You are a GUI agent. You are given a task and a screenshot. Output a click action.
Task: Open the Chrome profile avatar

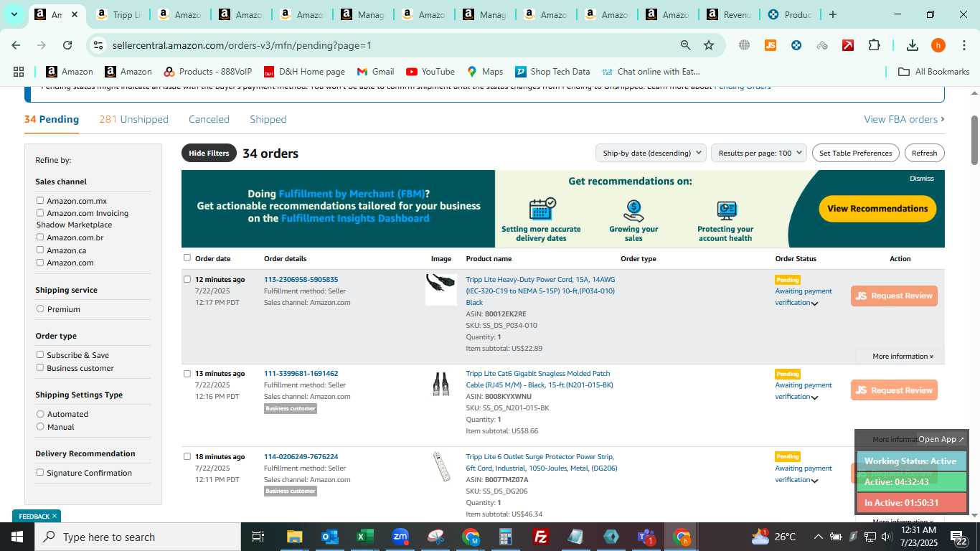point(938,45)
